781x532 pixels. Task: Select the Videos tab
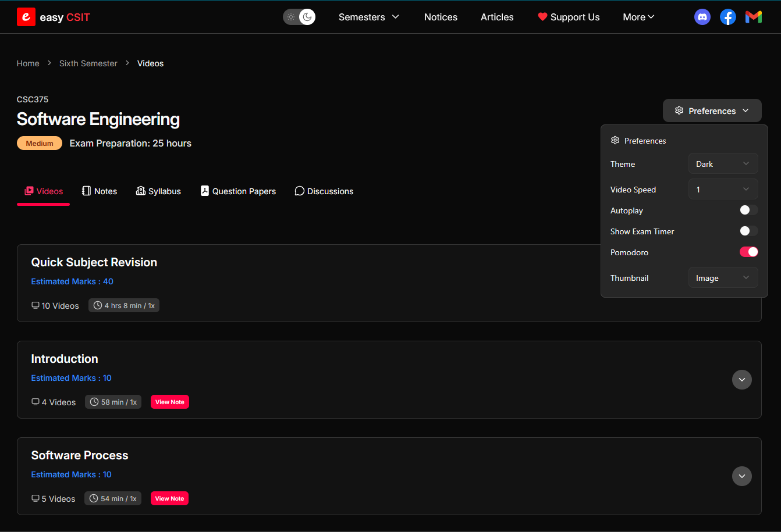[x=44, y=191]
